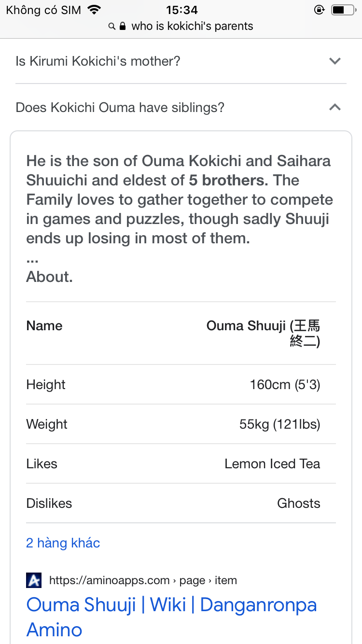
Task: Tap the aminoapps.com URL breadcrumb
Action: point(143,580)
